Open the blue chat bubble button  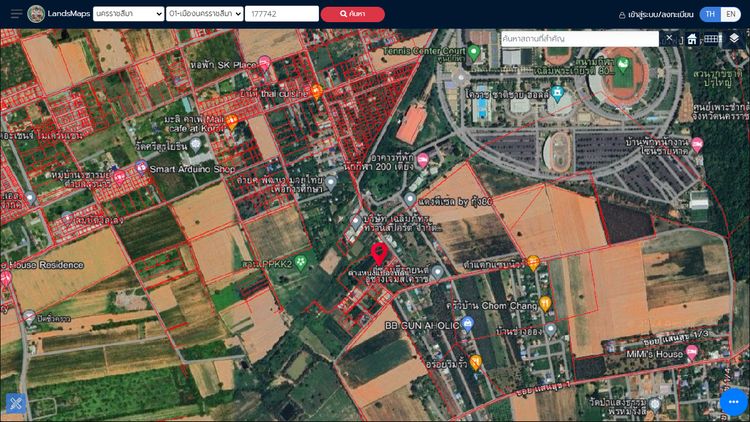click(734, 402)
